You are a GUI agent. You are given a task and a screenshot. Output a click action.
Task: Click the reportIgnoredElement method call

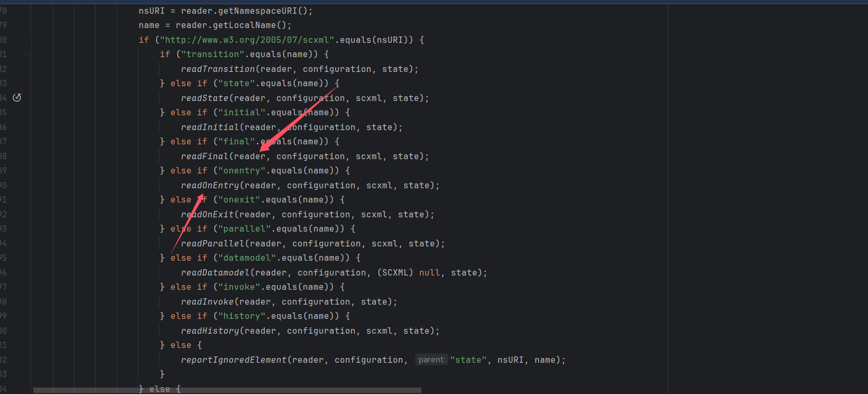click(234, 360)
